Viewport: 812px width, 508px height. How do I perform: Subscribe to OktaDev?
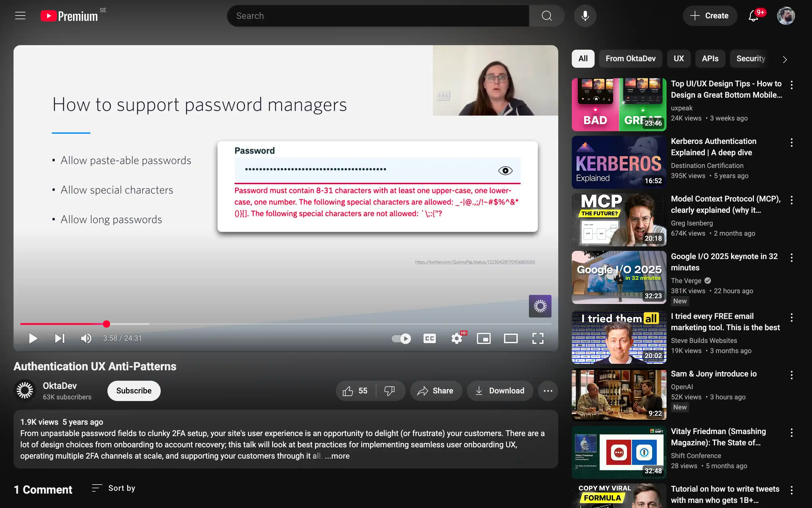click(x=134, y=391)
